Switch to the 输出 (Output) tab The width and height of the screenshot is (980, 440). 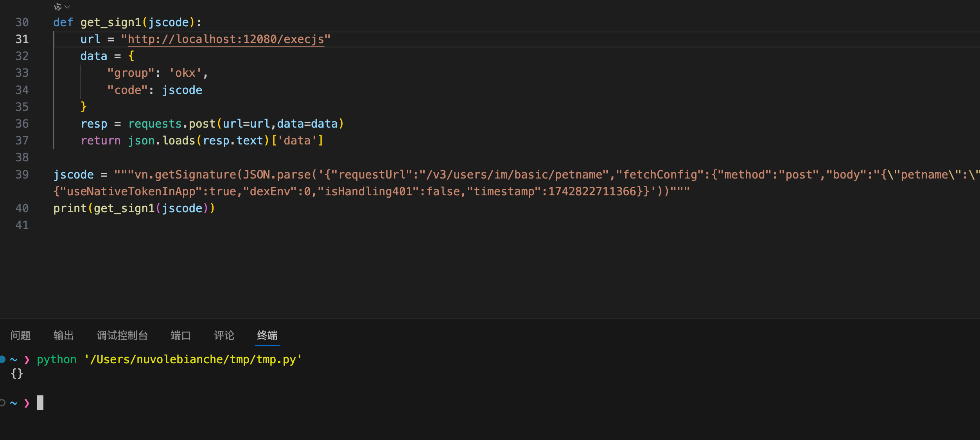(63, 335)
